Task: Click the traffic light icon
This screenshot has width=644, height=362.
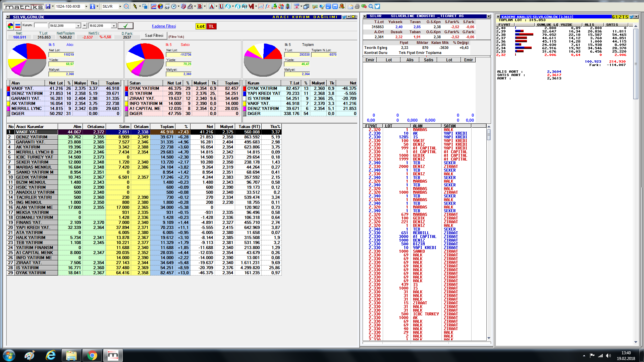Action: click(287, 6)
